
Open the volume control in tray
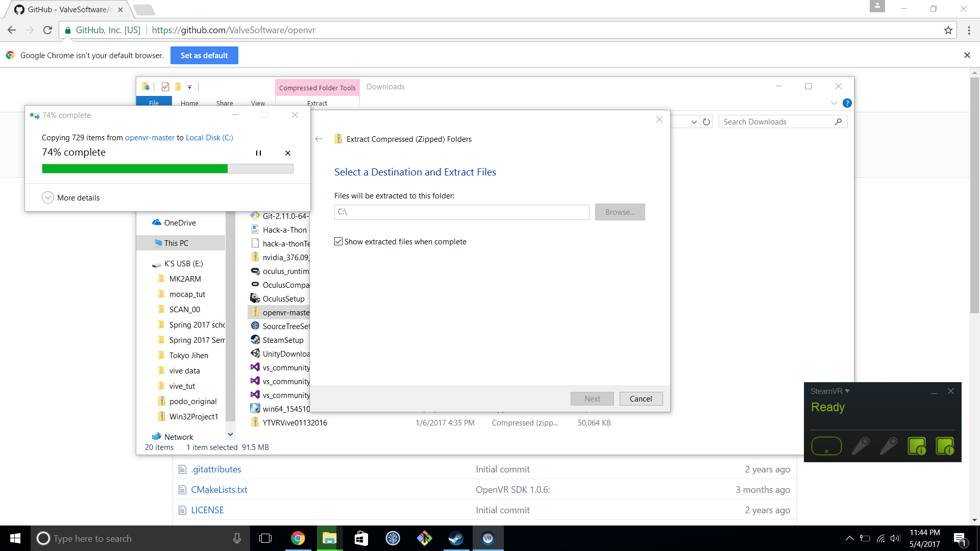point(895,538)
